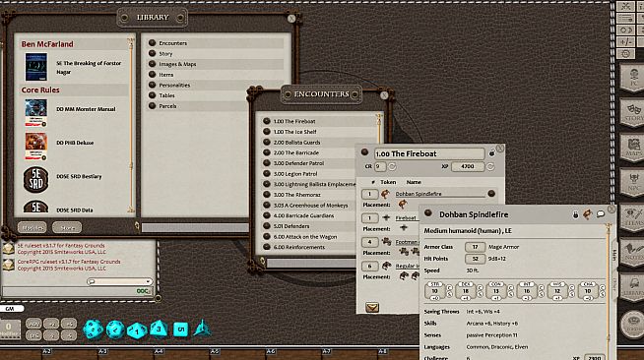Open the PC sidebar button
This screenshot has width=644, height=360.
(632, 78)
